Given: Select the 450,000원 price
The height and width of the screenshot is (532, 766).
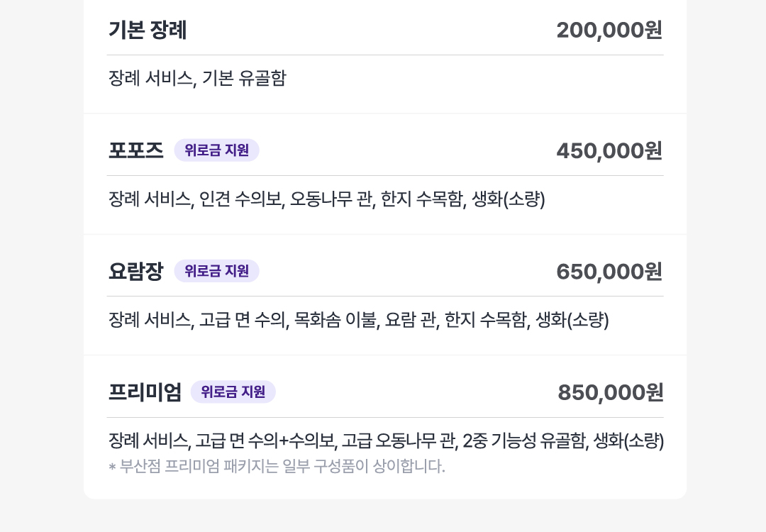Looking at the screenshot, I should 610,150.
